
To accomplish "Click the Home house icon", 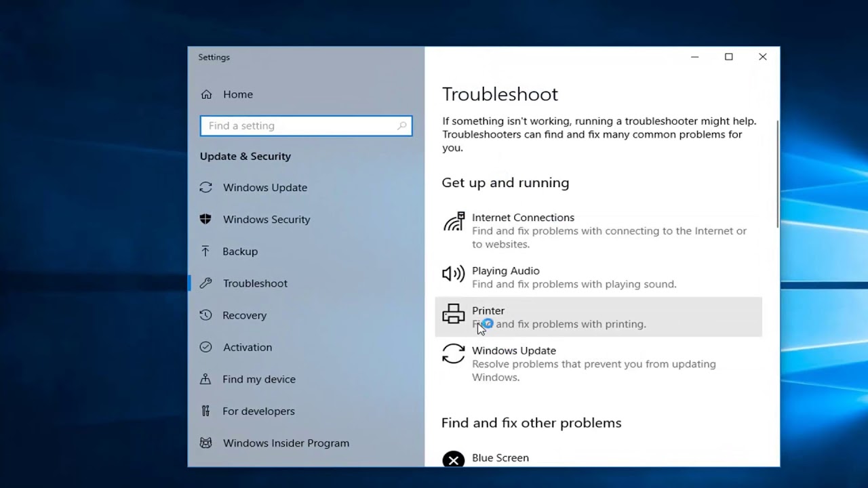I will [x=206, y=94].
